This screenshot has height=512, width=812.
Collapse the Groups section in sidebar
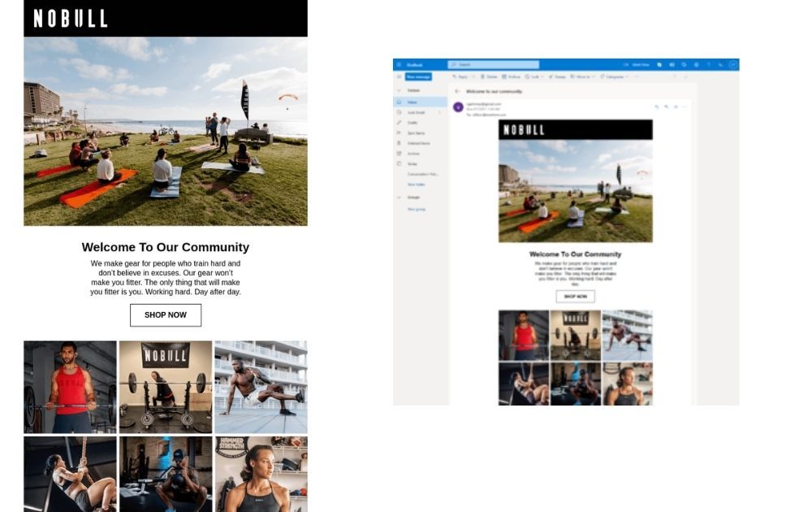[x=399, y=197]
